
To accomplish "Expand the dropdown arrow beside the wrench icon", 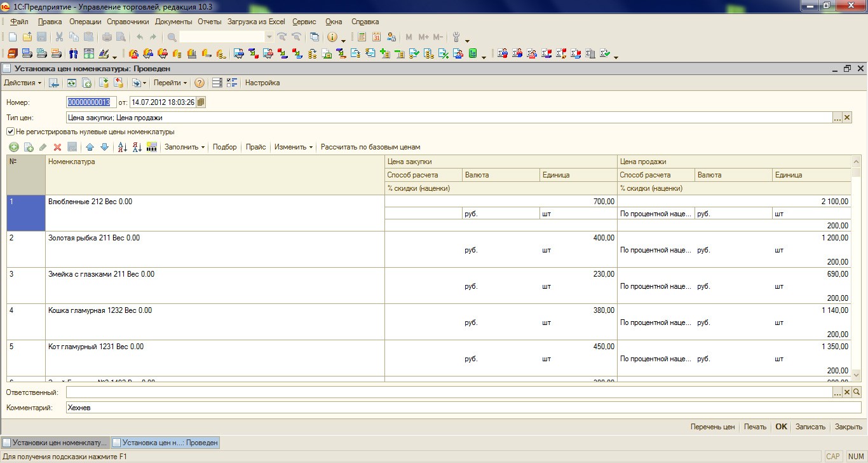I will tap(468, 39).
